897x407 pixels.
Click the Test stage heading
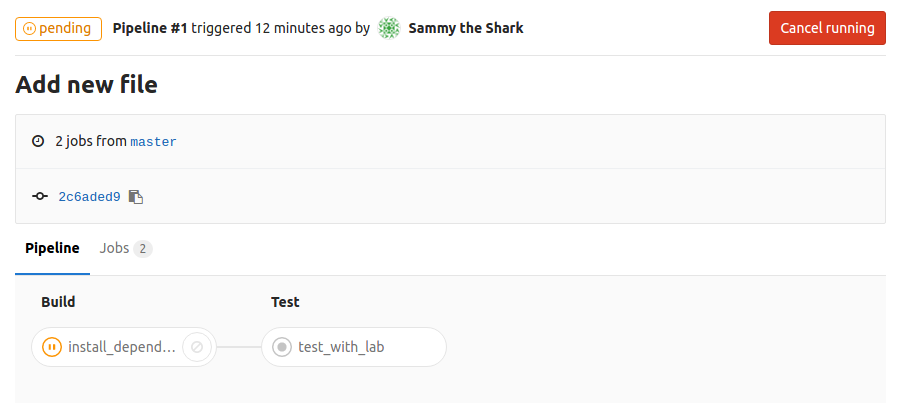click(x=285, y=302)
